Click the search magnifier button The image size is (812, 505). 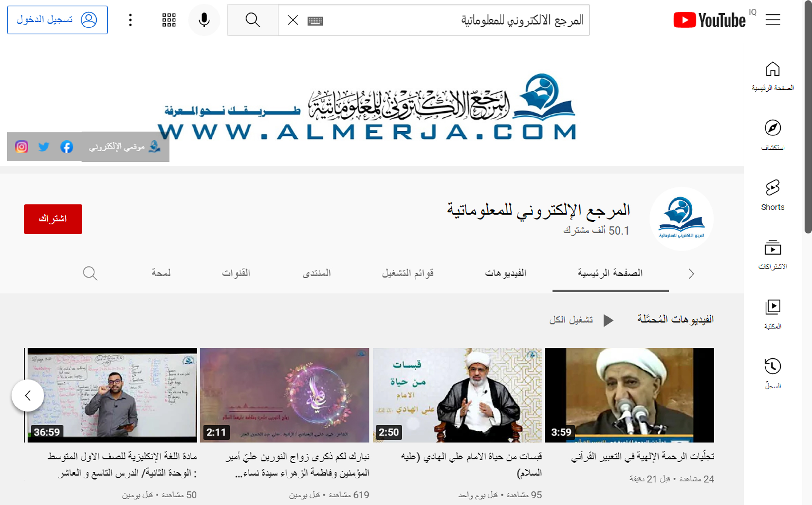[x=253, y=20]
